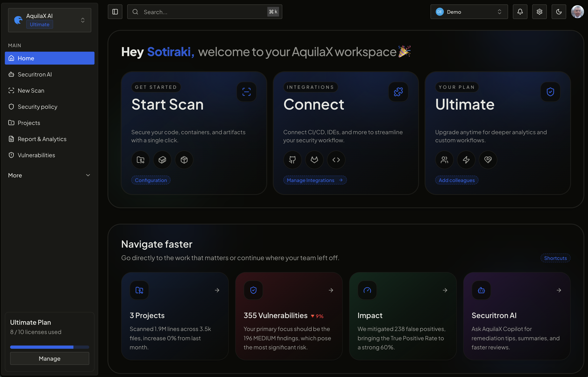Select the GitLab integration icon
588x377 pixels.
coord(314,160)
